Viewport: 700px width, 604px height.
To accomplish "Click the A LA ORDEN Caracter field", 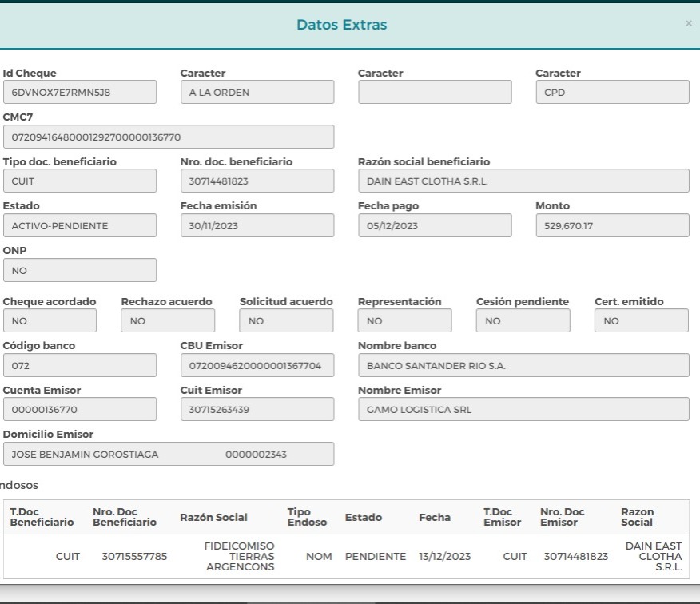I will pos(257,92).
